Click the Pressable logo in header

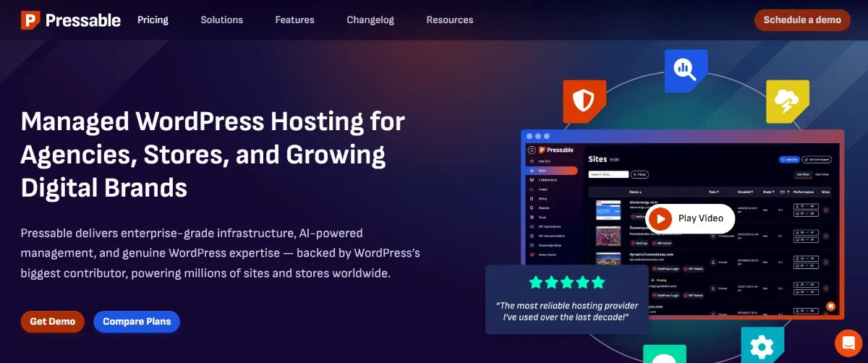(x=71, y=20)
